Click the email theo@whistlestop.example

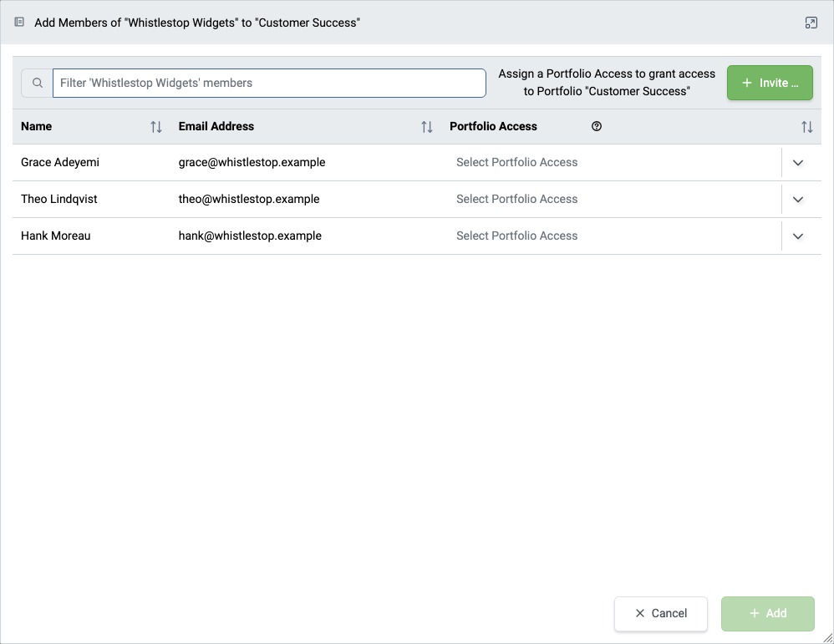[249, 199]
